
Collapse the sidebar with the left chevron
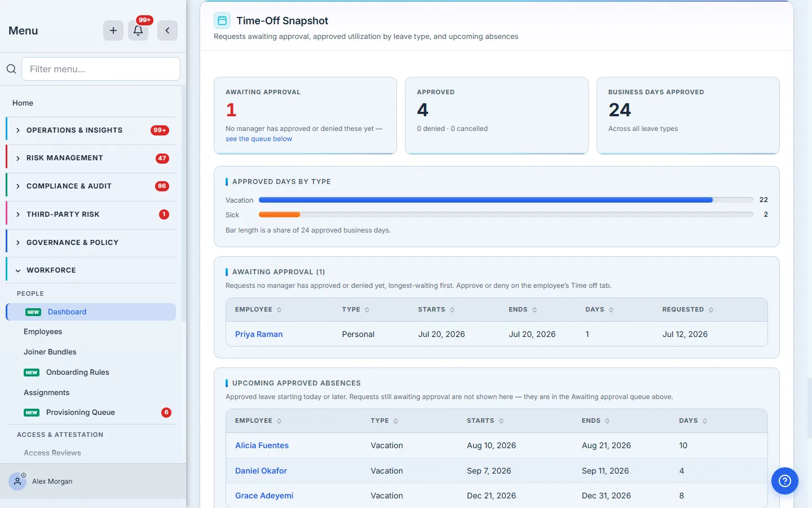click(x=167, y=30)
